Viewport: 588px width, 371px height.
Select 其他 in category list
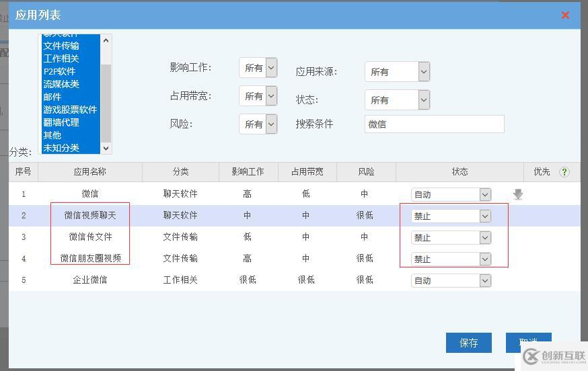pos(71,135)
